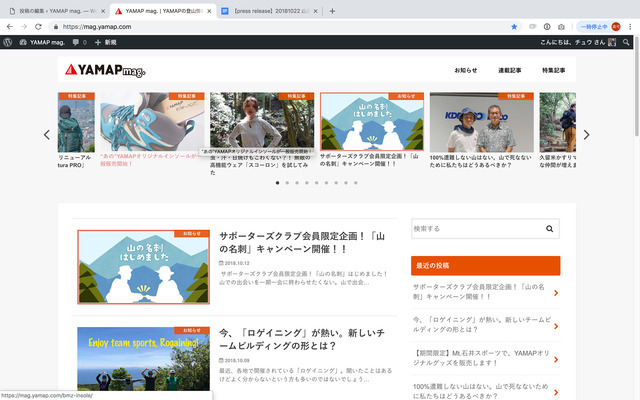Open YAMAP mag. dashboard item in admin bar
This screenshot has height=400, width=640.
tap(42, 42)
